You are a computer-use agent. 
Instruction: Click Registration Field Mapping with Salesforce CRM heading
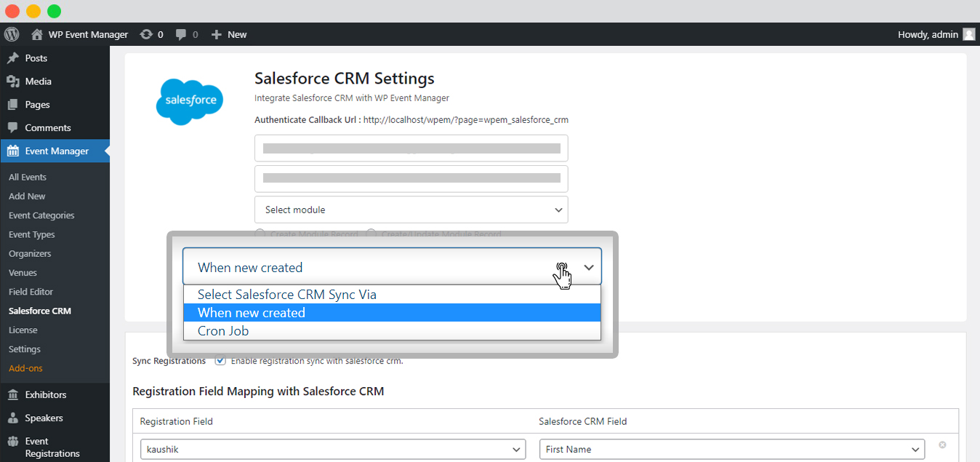(258, 391)
